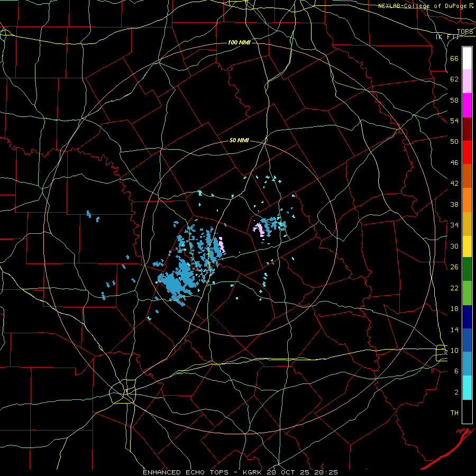Click the navy blue legend swatch
Viewport: 476px width, 476px height.
467,317
